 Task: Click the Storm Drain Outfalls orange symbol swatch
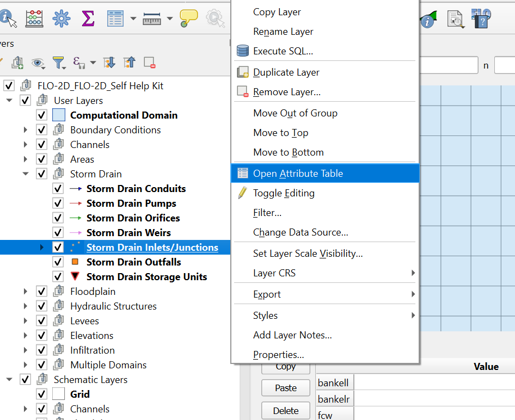click(75, 262)
